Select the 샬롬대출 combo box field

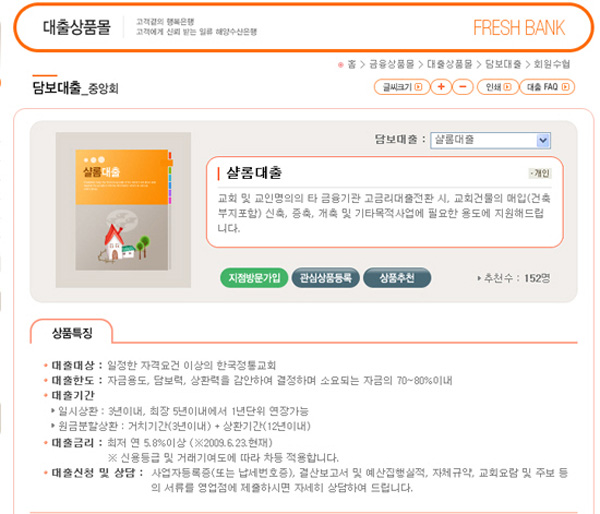[490, 140]
